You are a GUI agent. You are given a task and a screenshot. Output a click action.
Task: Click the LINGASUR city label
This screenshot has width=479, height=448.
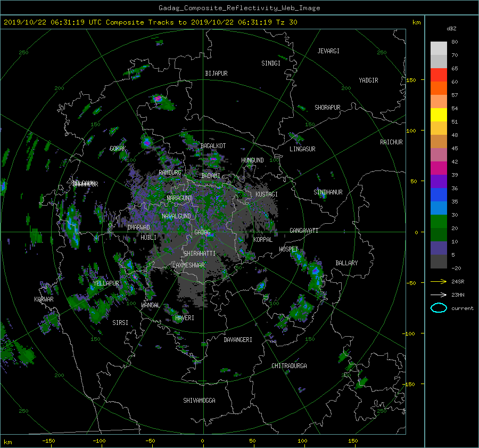click(x=302, y=149)
